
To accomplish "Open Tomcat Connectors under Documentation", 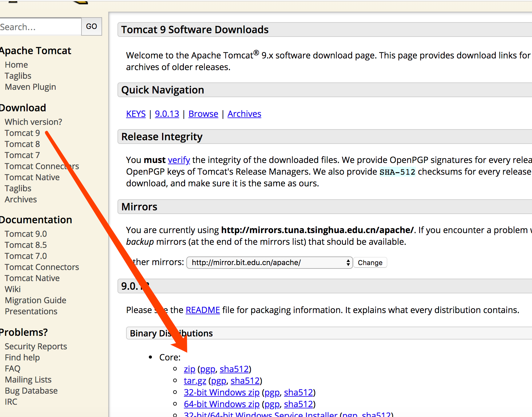I will (42, 267).
